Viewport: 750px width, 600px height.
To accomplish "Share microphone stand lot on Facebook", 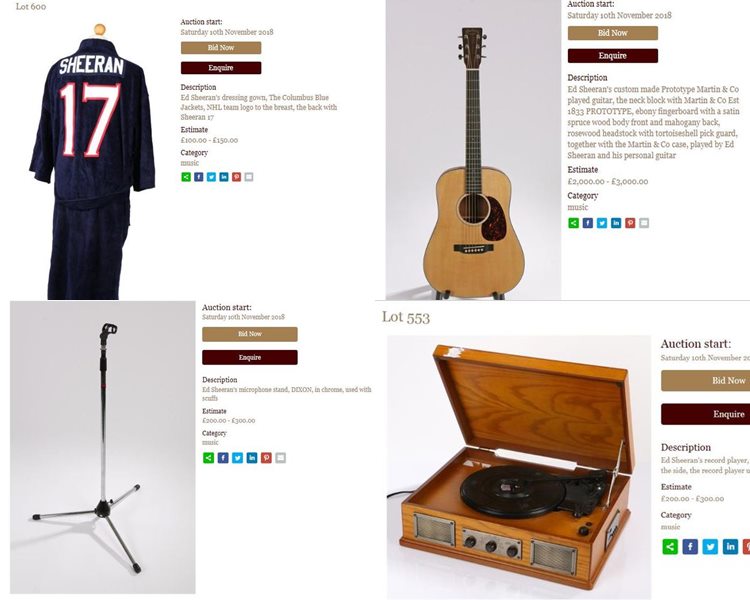I will click(x=223, y=458).
